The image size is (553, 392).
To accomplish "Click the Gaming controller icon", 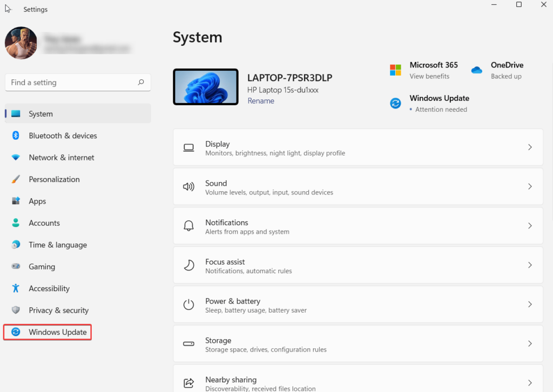I will [x=16, y=266].
